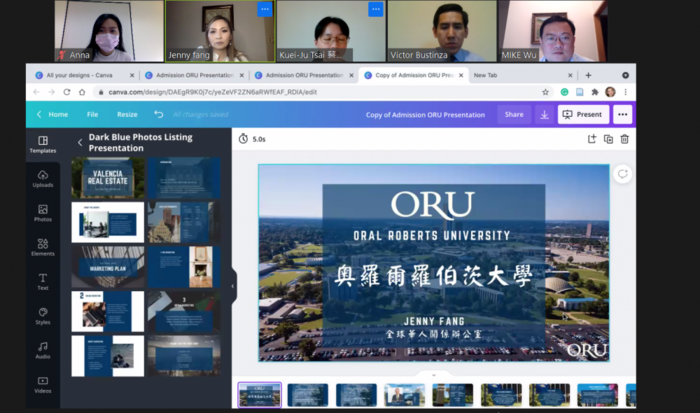Screen dimensions: 700x413
Task: Delete the current page with trash icon
Action: coord(625,139)
